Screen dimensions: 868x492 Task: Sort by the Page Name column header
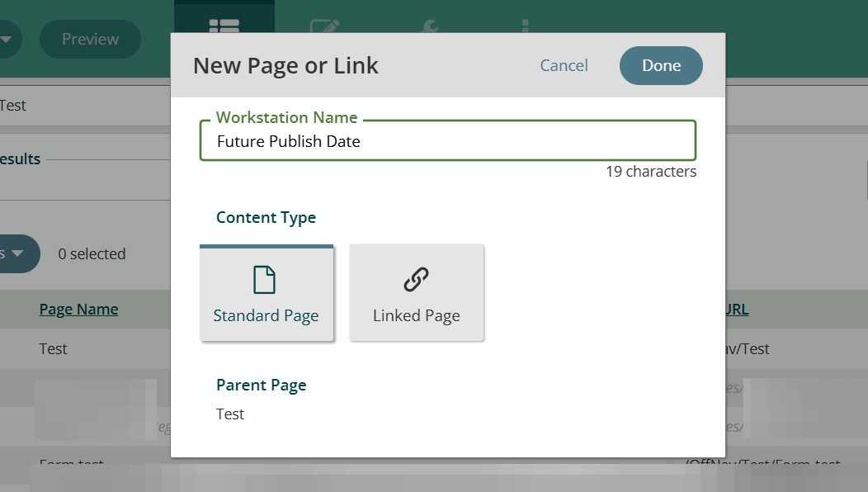78,310
